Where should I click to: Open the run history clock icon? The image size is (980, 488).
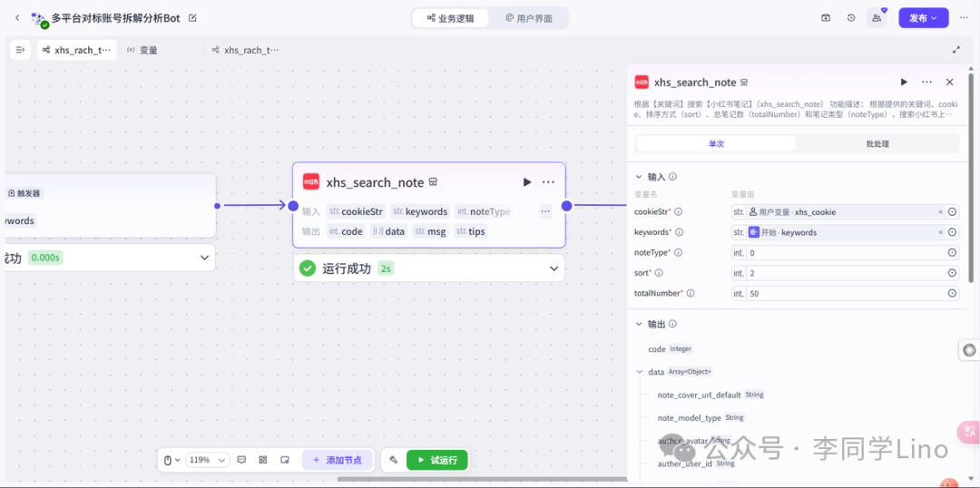[x=851, y=18]
